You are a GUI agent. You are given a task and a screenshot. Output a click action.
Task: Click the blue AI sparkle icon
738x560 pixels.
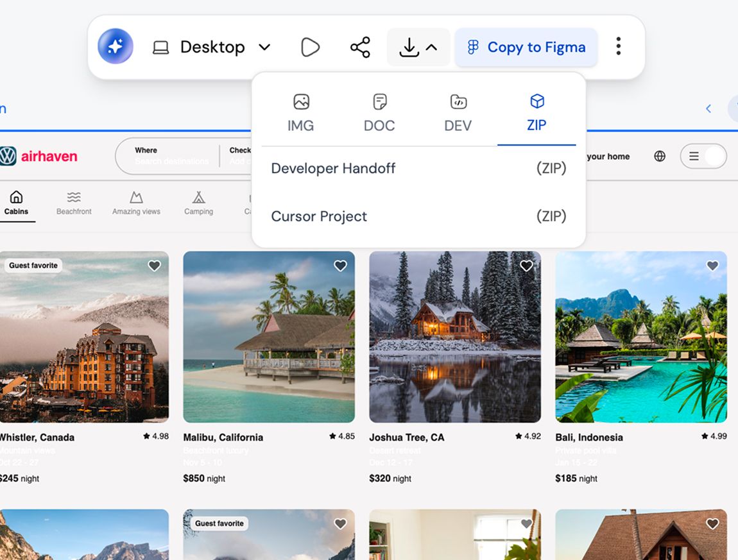(116, 47)
